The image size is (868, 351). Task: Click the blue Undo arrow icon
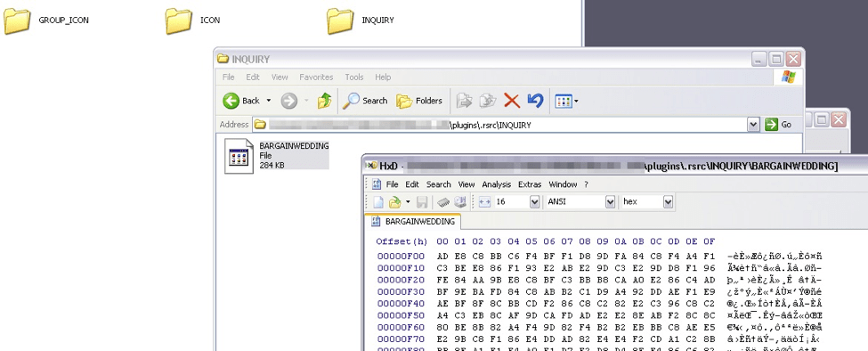click(x=535, y=101)
